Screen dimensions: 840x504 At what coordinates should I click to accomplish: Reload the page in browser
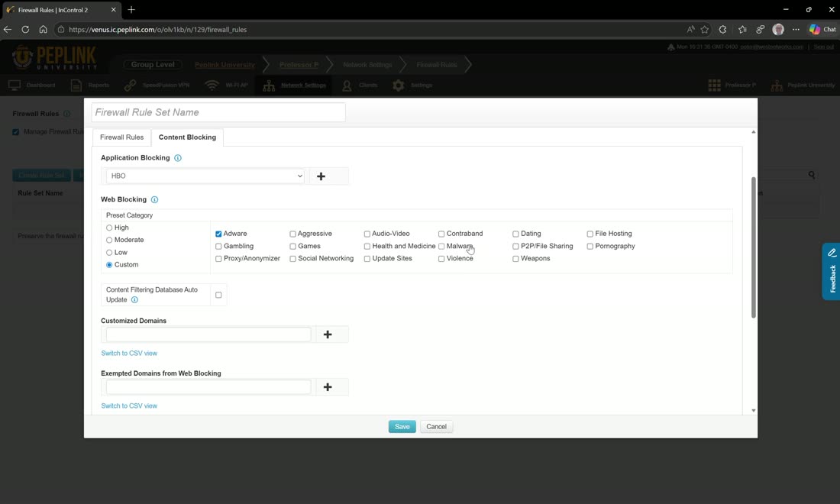(25, 30)
